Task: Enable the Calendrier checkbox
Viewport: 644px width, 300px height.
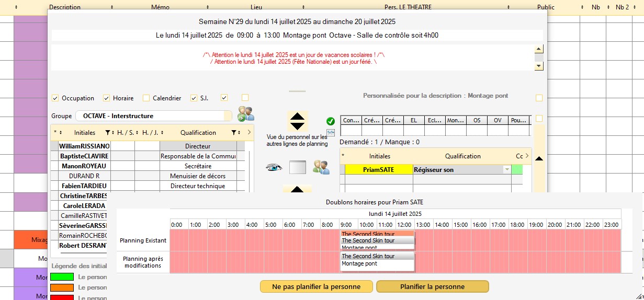Action: coord(146,98)
